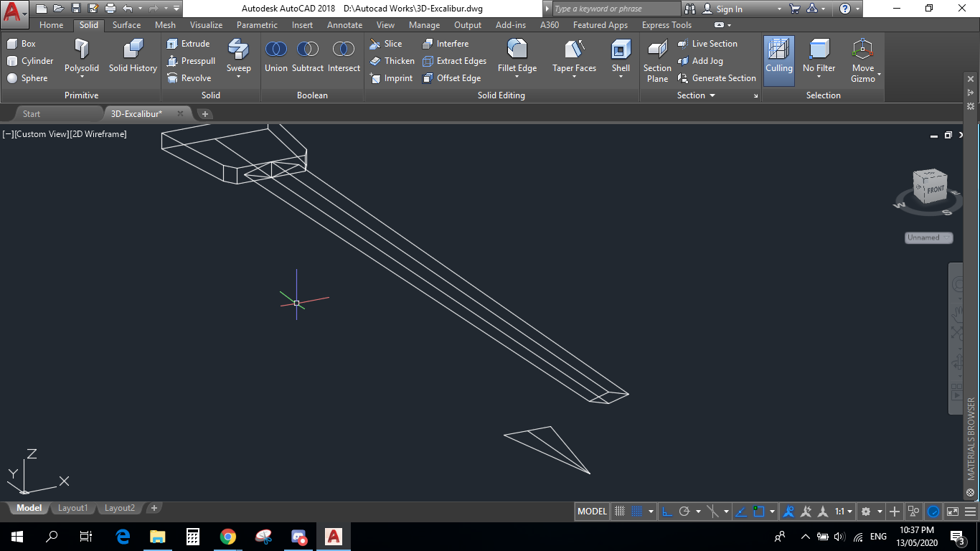The image size is (980, 551).
Task: Toggle Object Snap in status bar
Action: click(759, 512)
